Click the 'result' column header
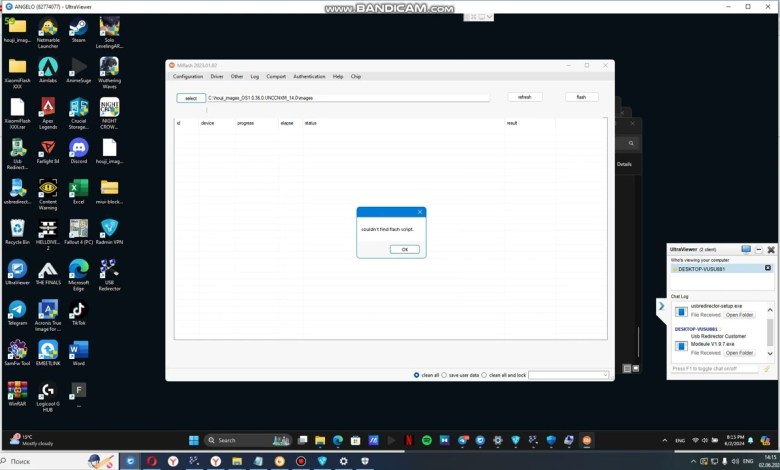 click(512, 123)
